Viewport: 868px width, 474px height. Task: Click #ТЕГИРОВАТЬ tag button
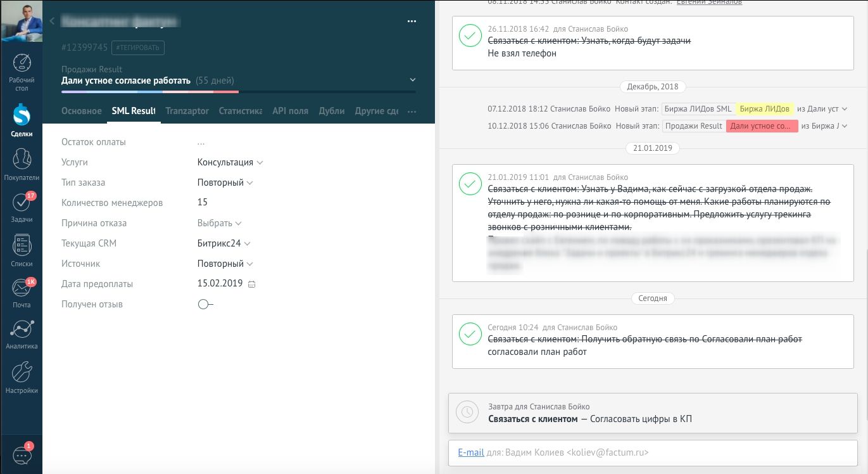138,48
